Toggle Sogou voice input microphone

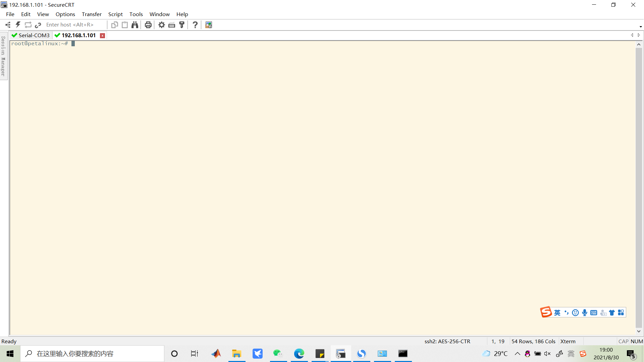pos(585,313)
